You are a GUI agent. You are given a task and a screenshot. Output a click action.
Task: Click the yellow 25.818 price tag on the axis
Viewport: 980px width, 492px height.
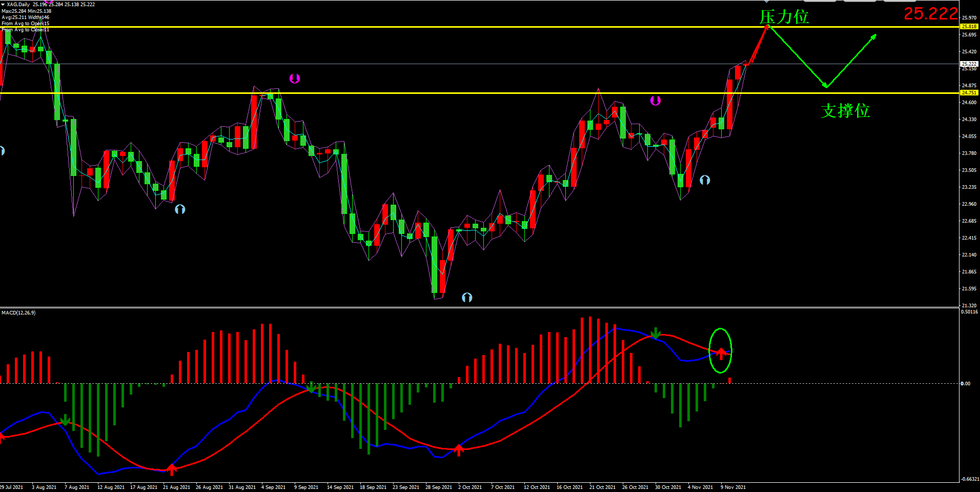(x=969, y=26)
